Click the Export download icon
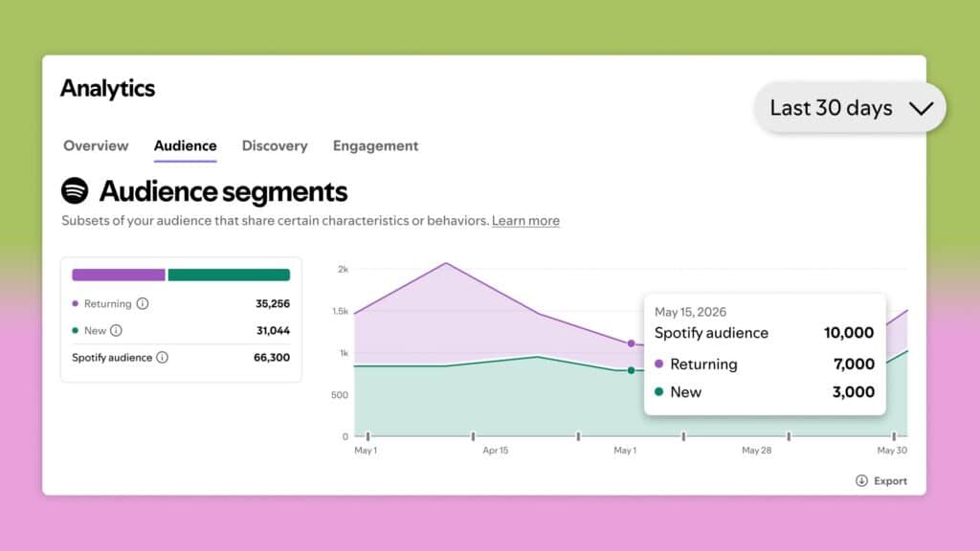 (861, 480)
